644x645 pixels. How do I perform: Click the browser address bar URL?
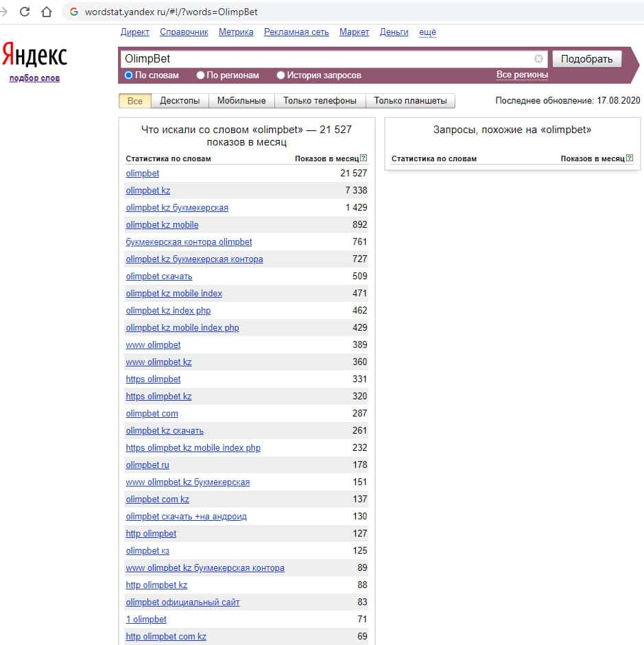171,12
